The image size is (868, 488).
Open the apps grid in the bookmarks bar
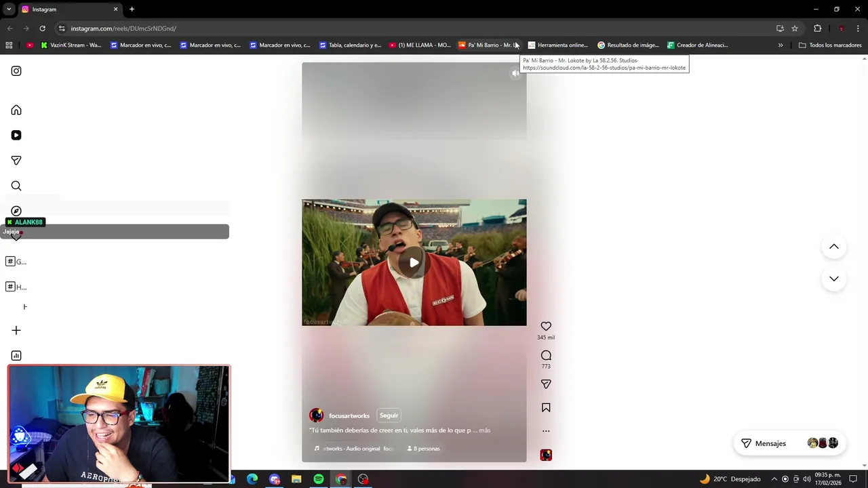9,45
